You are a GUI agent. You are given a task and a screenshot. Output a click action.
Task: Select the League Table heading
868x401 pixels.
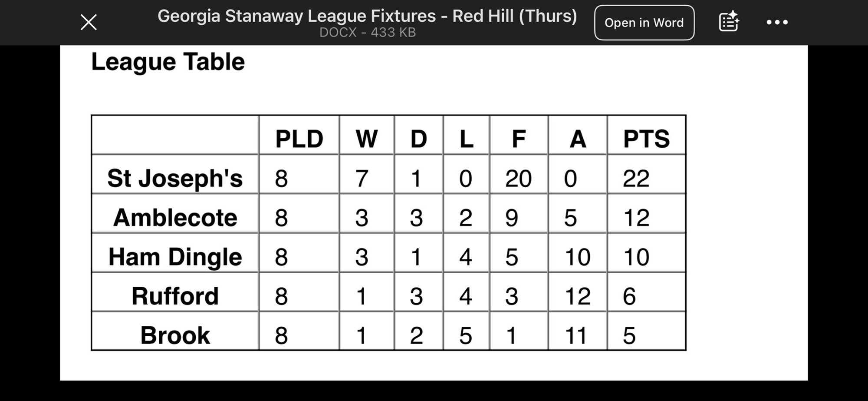[168, 62]
